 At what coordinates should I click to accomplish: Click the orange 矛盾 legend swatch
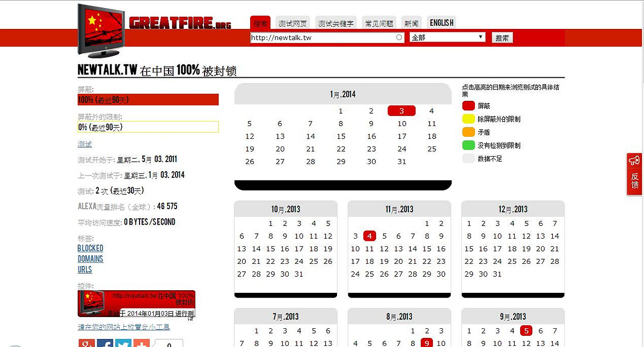pos(469,132)
